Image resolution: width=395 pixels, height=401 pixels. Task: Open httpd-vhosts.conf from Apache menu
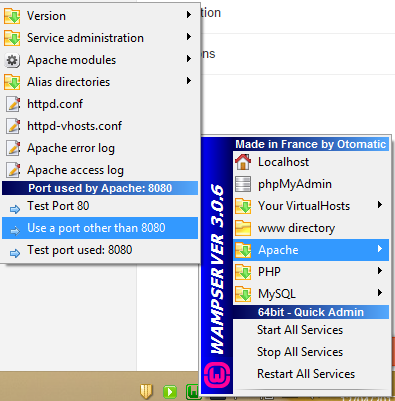click(x=100, y=126)
